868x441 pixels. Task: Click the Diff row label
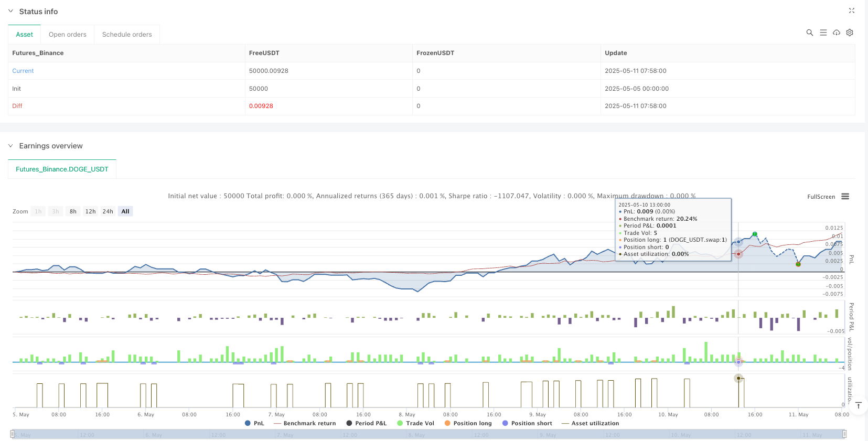pos(17,106)
